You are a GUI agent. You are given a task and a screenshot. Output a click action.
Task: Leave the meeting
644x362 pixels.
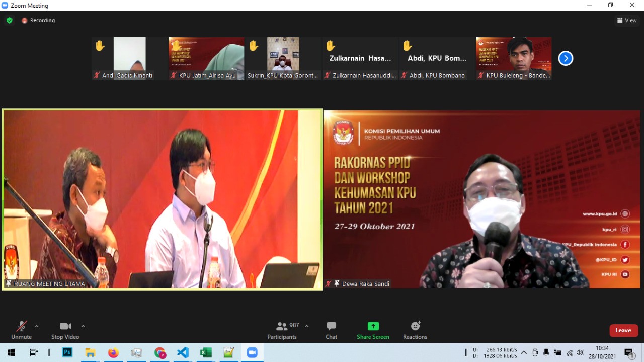(623, 330)
